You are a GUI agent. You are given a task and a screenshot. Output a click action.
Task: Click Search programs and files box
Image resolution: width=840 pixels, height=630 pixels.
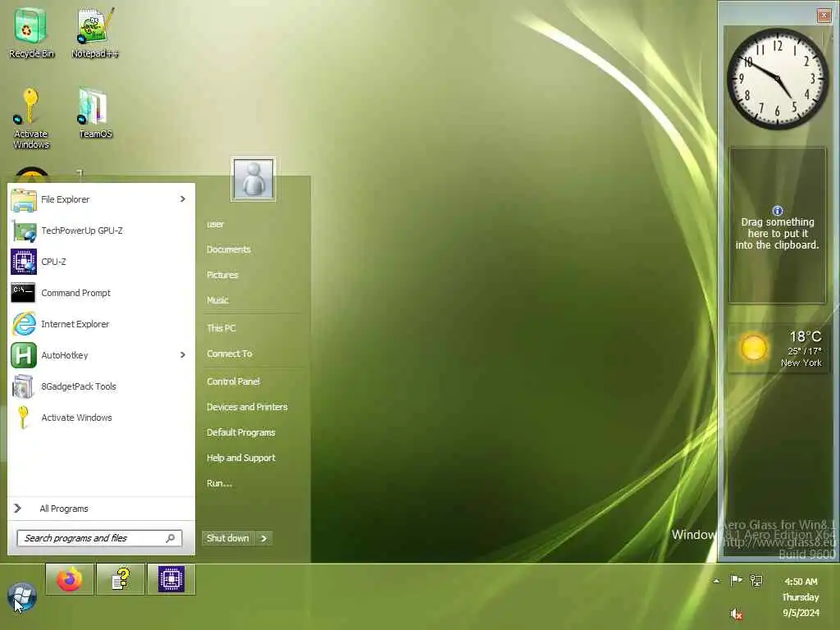pyautogui.click(x=99, y=538)
